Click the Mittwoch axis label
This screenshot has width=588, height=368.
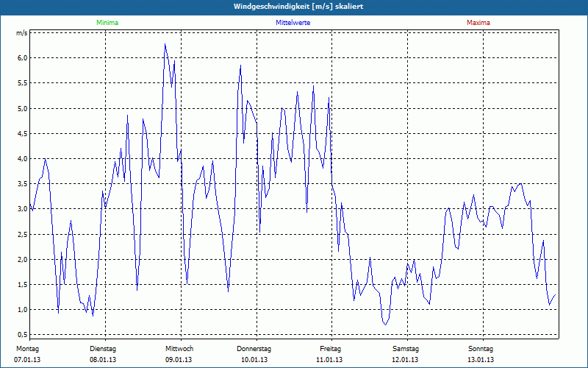coord(179,349)
